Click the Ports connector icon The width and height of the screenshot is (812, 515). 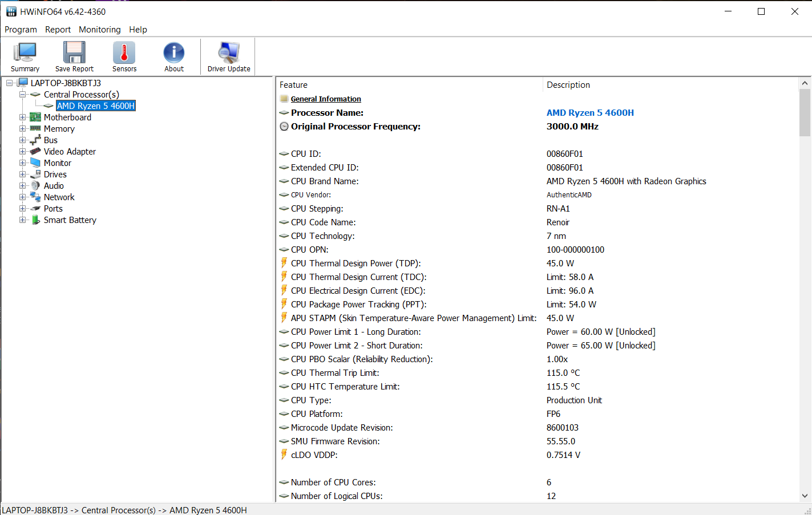tap(35, 208)
